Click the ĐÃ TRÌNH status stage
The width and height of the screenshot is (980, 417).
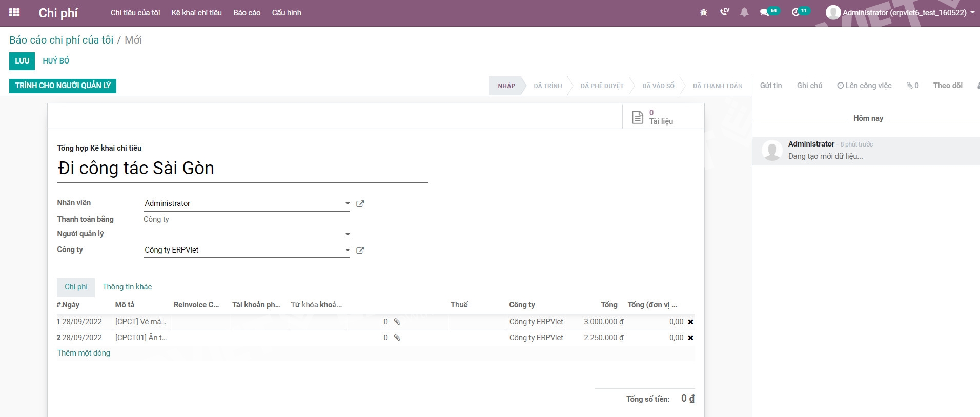tap(548, 86)
